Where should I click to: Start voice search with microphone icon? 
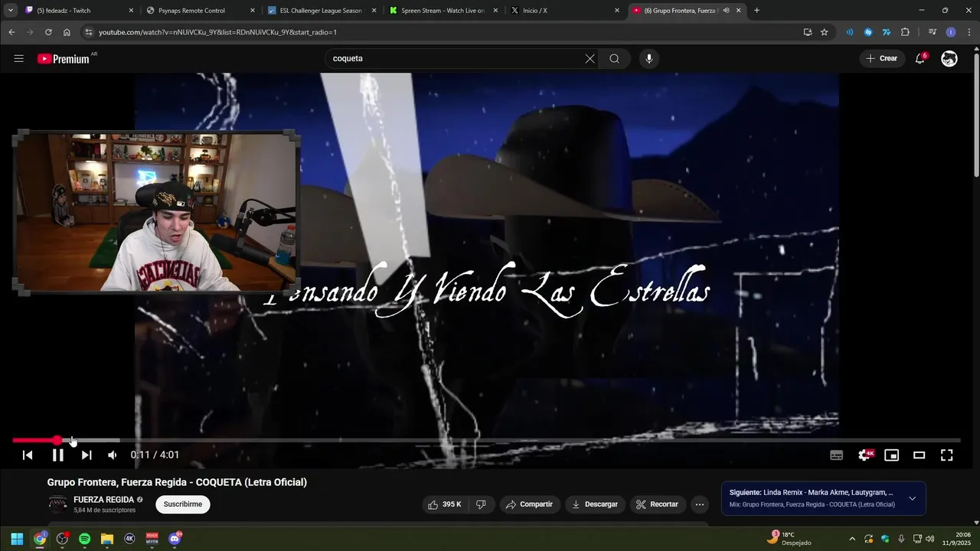coord(649,59)
